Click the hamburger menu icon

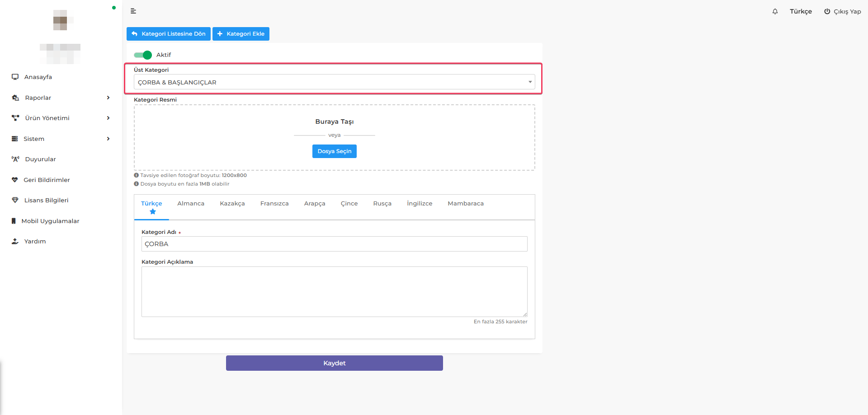133,11
